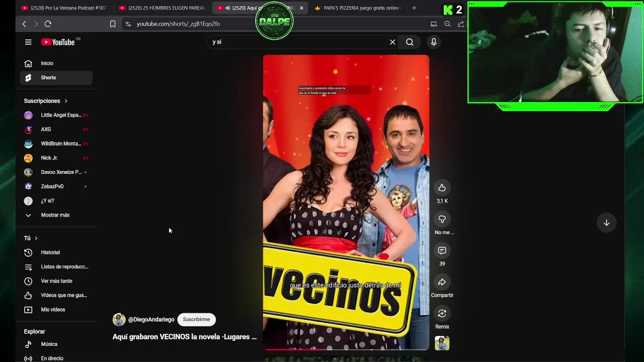Run search with magnifier button
Viewport: 644px width, 362px height.
410,42
